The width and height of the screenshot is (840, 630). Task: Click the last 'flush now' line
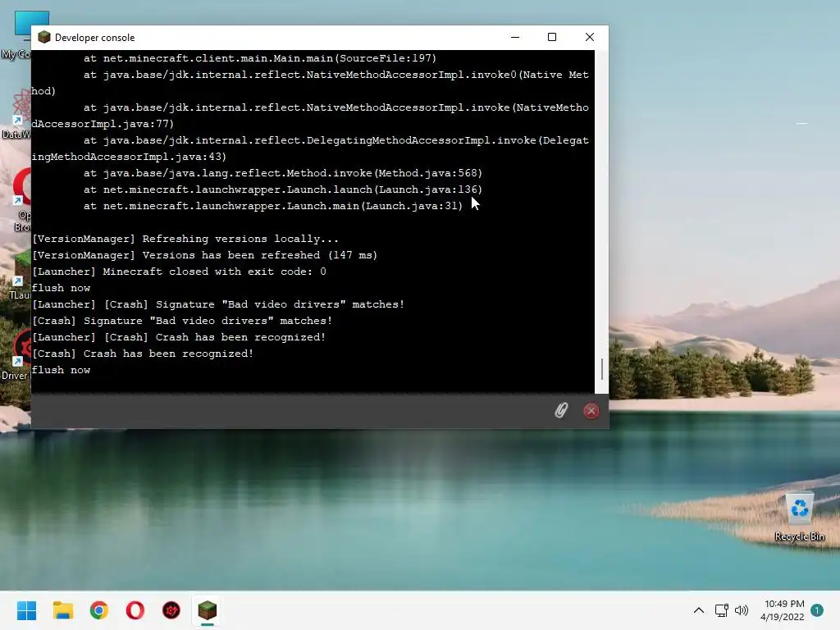click(61, 370)
